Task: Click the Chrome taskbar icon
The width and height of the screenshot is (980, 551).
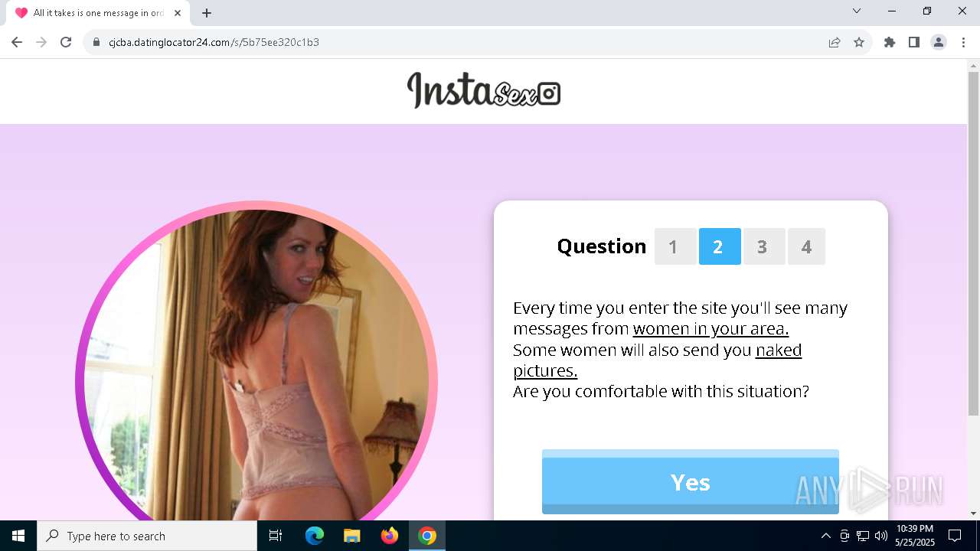Action: (427, 536)
